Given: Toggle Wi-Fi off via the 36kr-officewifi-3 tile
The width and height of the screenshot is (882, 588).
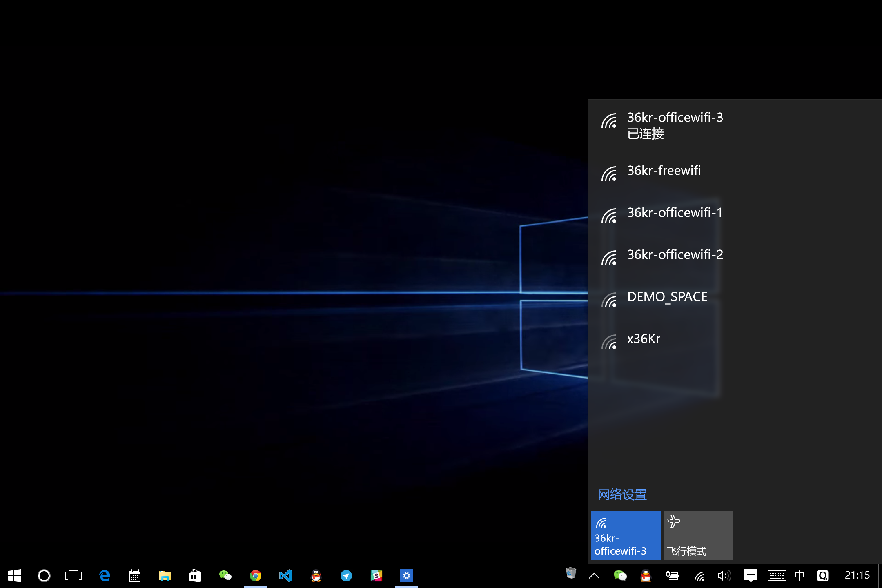Looking at the screenshot, I should point(625,535).
